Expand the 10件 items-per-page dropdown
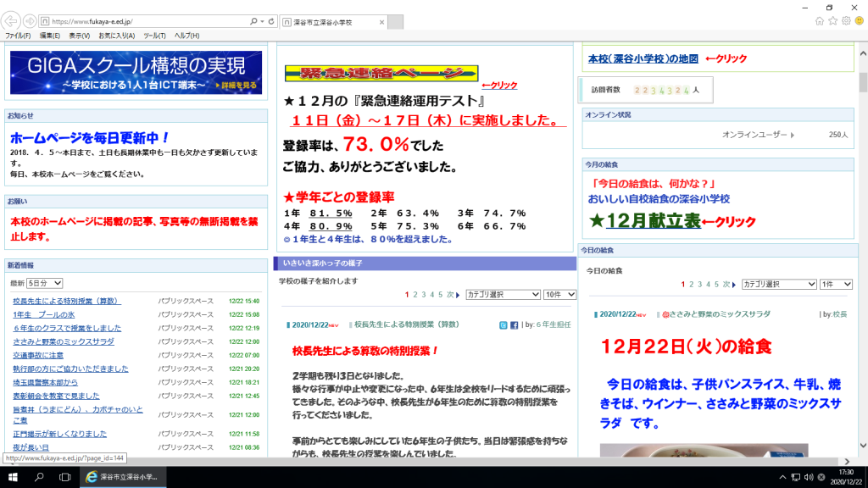The height and width of the screenshot is (488, 868). pos(559,295)
